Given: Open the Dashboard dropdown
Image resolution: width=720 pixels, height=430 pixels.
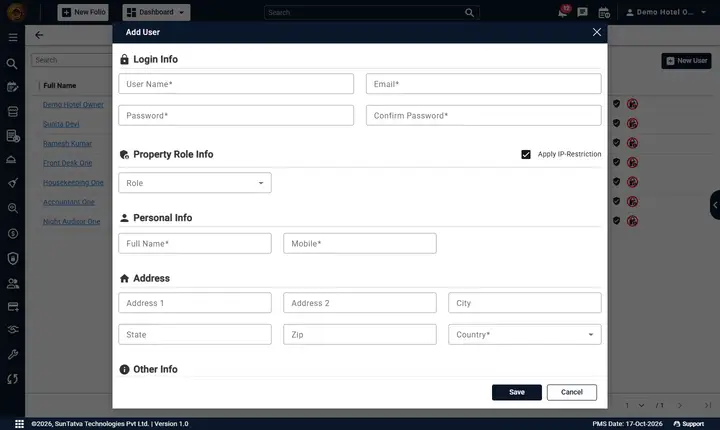Looking at the screenshot, I should (x=156, y=12).
